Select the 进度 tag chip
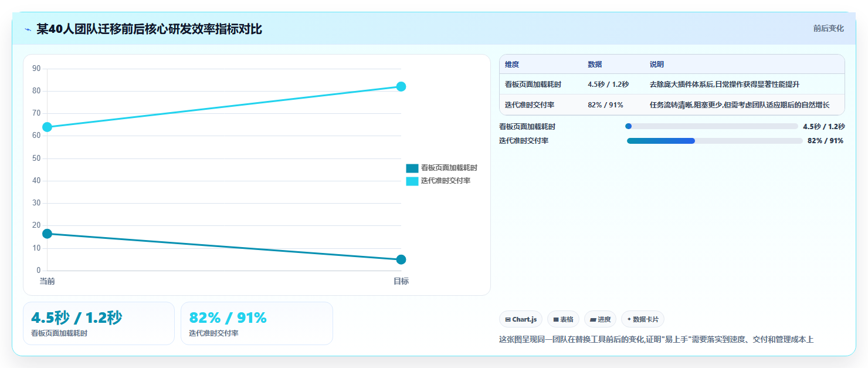The width and height of the screenshot is (868, 368). 601,319
